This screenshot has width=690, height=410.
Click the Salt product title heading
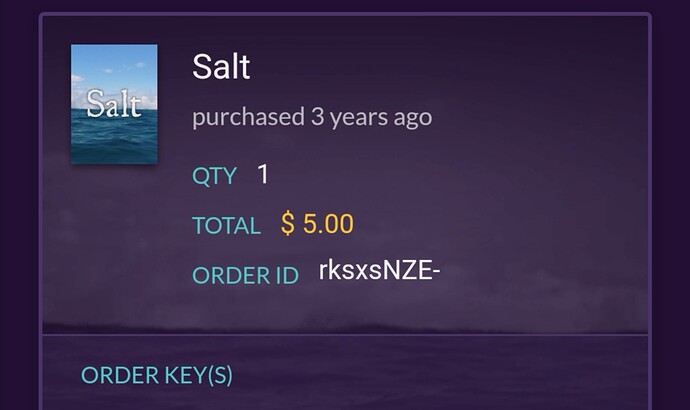click(x=221, y=66)
